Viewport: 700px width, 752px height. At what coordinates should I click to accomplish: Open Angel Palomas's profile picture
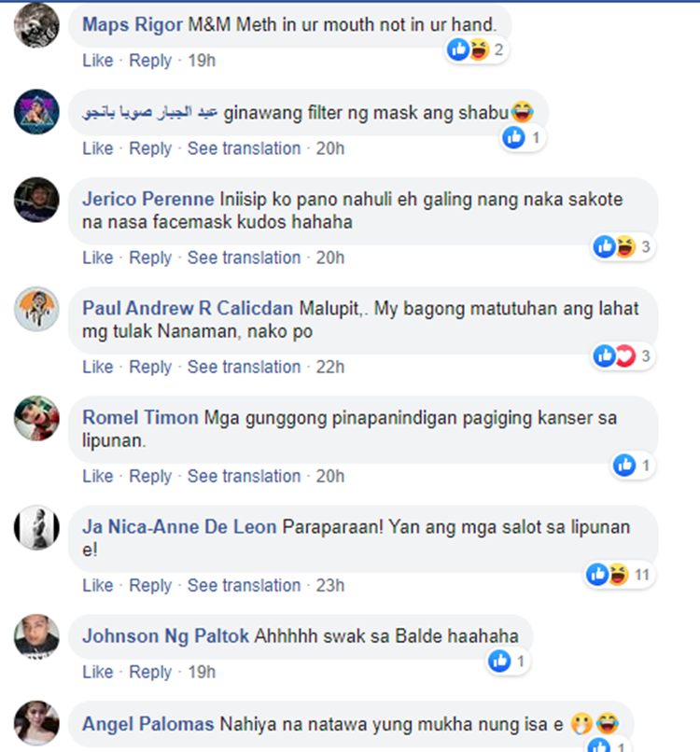36,723
